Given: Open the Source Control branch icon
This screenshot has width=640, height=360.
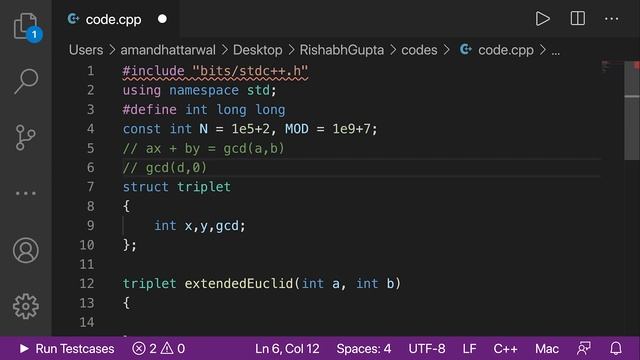Looking at the screenshot, I should coord(25,138).
